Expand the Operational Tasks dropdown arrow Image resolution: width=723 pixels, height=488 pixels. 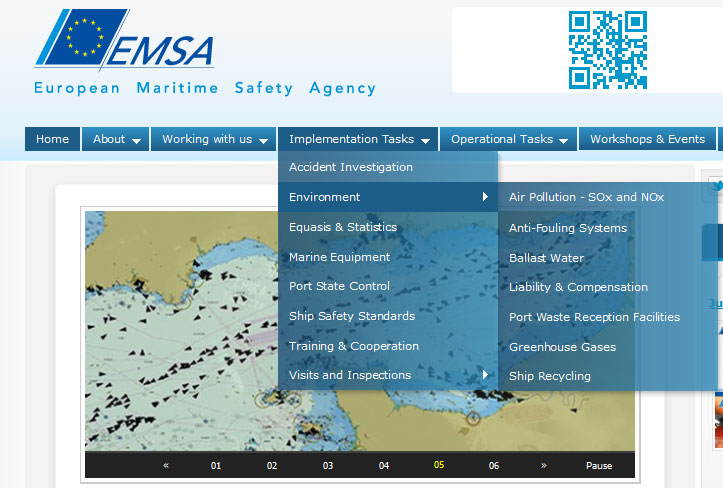point(563,141)
